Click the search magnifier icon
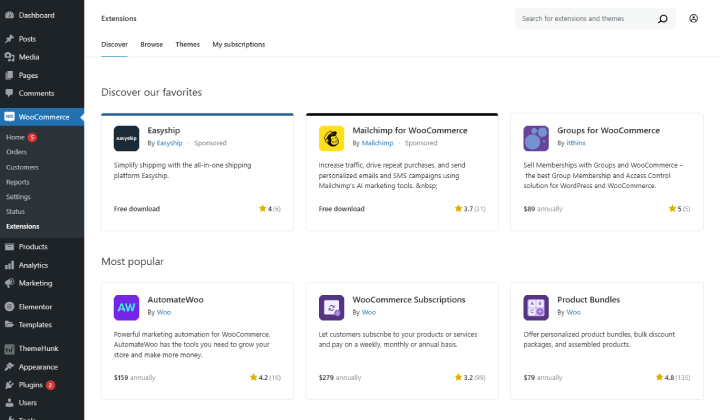 [x=663, y=19]
